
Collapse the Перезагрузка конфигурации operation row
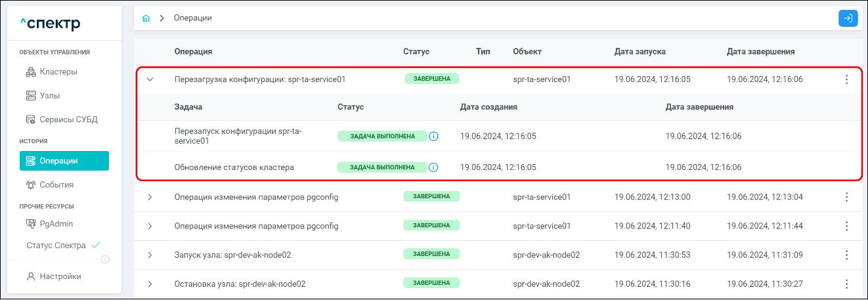tap(150, 79)
